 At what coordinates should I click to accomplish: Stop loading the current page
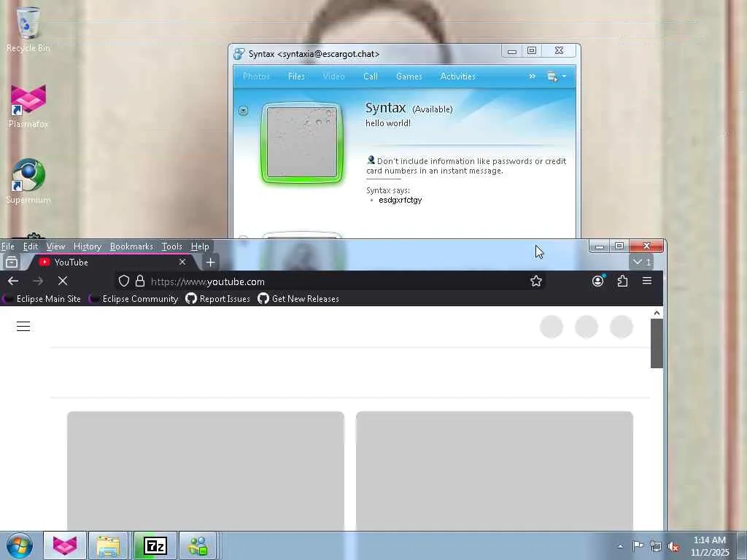pyautogui.click(x=63, y=281)
